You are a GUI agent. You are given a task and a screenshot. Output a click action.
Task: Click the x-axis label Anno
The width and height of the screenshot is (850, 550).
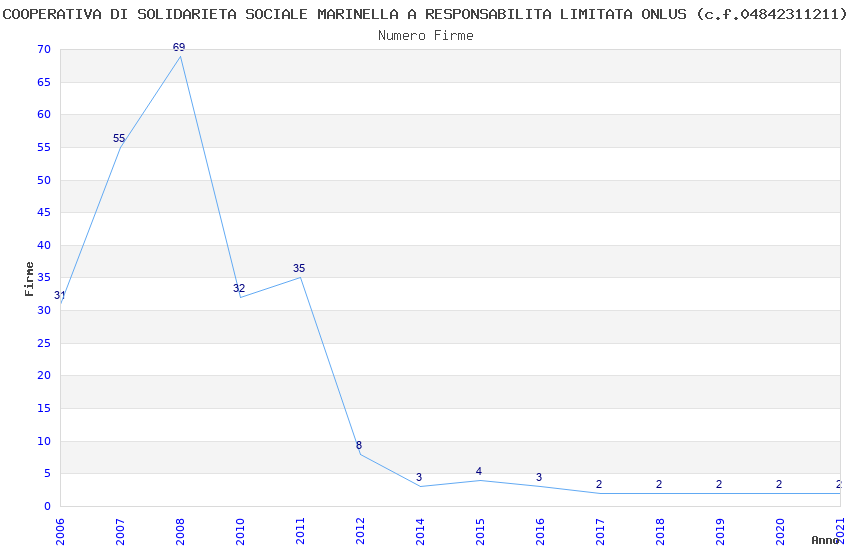point(825,540)
